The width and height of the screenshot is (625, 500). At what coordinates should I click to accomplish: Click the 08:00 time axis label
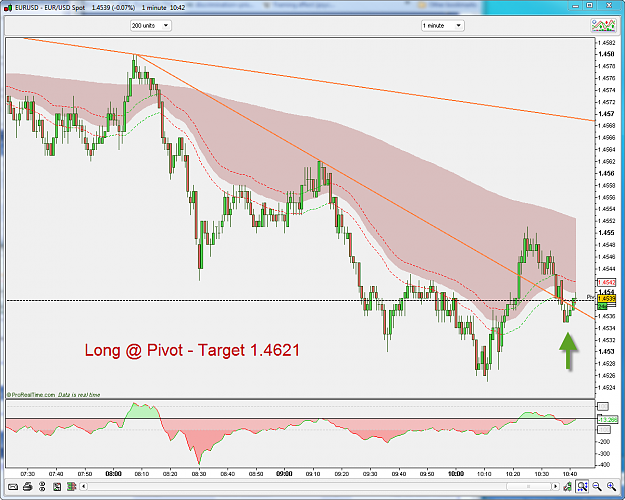coord(113,474)
